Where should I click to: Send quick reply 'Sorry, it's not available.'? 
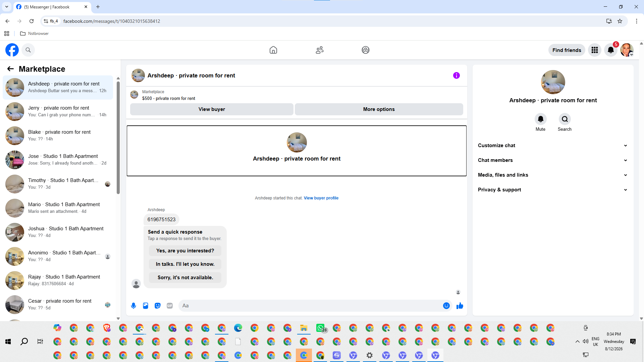point(185,278)
